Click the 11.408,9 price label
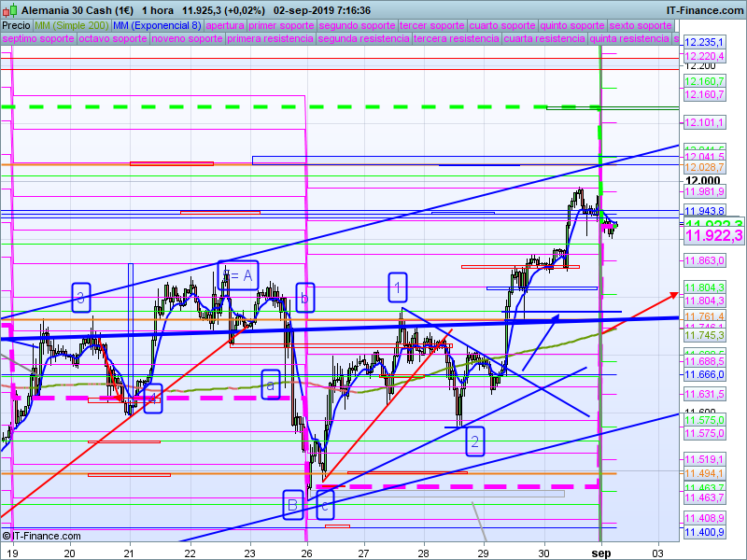The image size is (747, 560). [x=704, y=518]
